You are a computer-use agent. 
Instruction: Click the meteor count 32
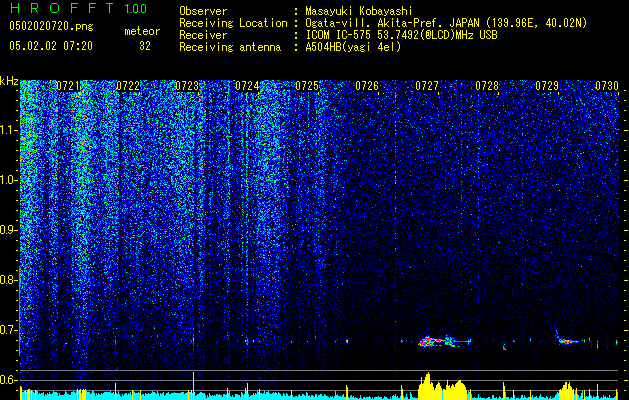tap(145, 46)
